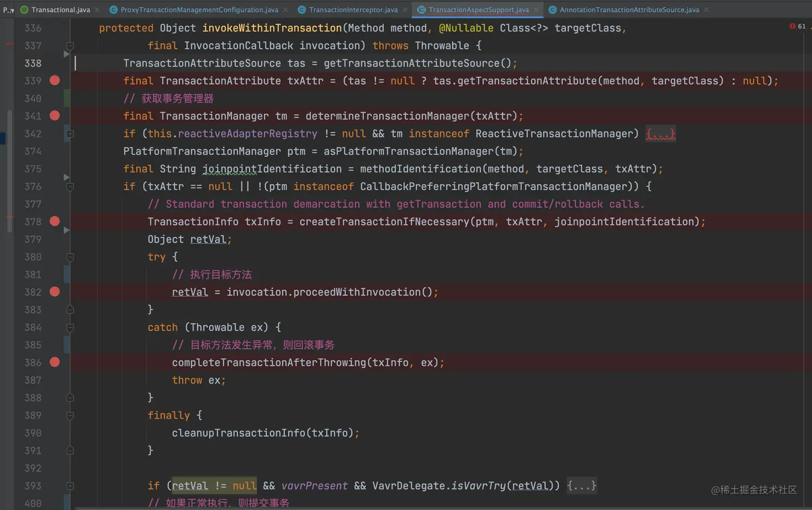Open the ProxyTransactionManagementConfiguration.java tab
812x510 pixels.
[x=199, y=10]
